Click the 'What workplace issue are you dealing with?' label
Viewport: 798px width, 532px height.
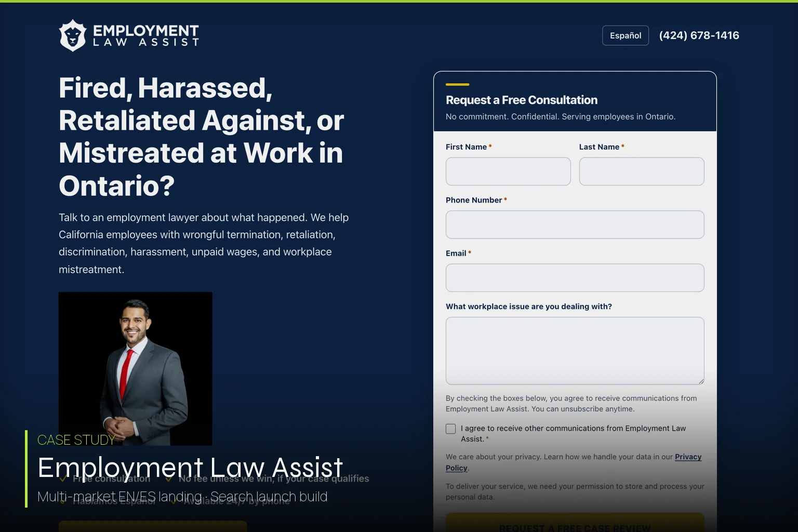pyautogui.click(x=529, y=307)
